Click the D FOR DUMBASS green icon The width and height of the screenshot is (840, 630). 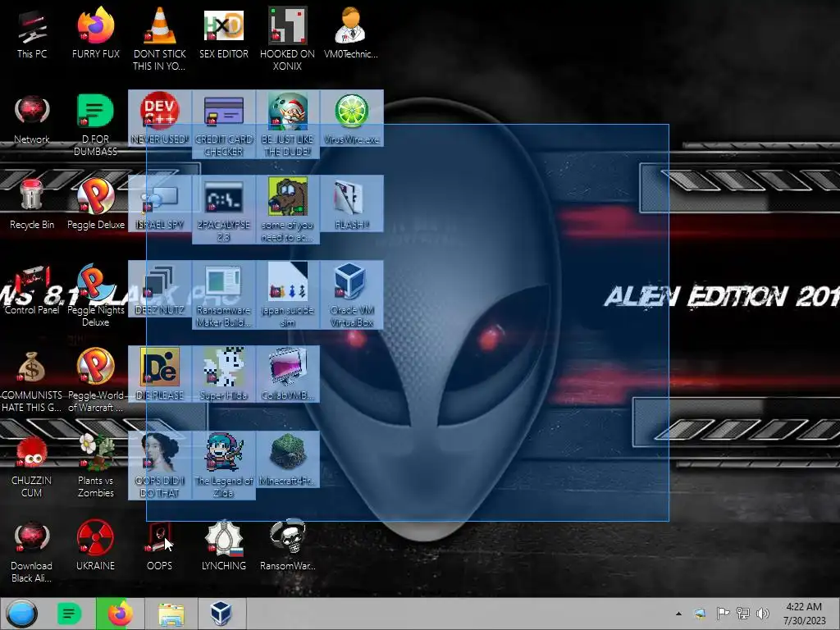click(x=95, y=125)
